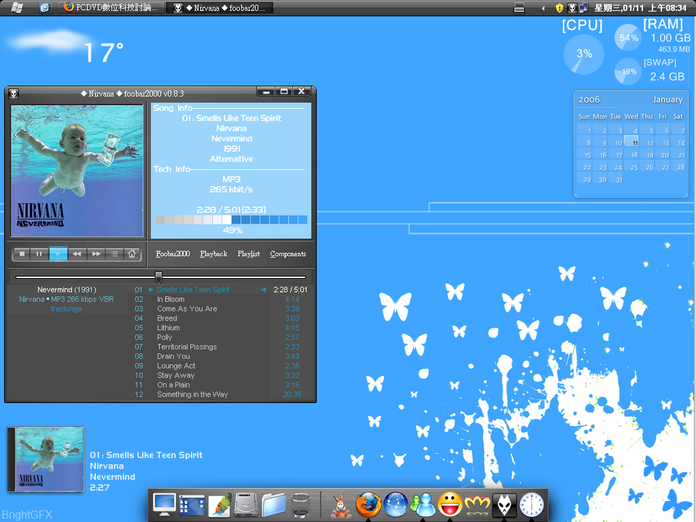Click the foobar2000 system tray icon
The image size is (696, 522).
(572, 8)
